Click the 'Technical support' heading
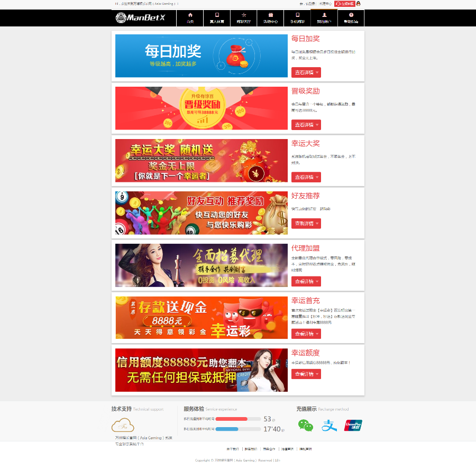Viewport: 476px width, 471px height. pos(148,409)
